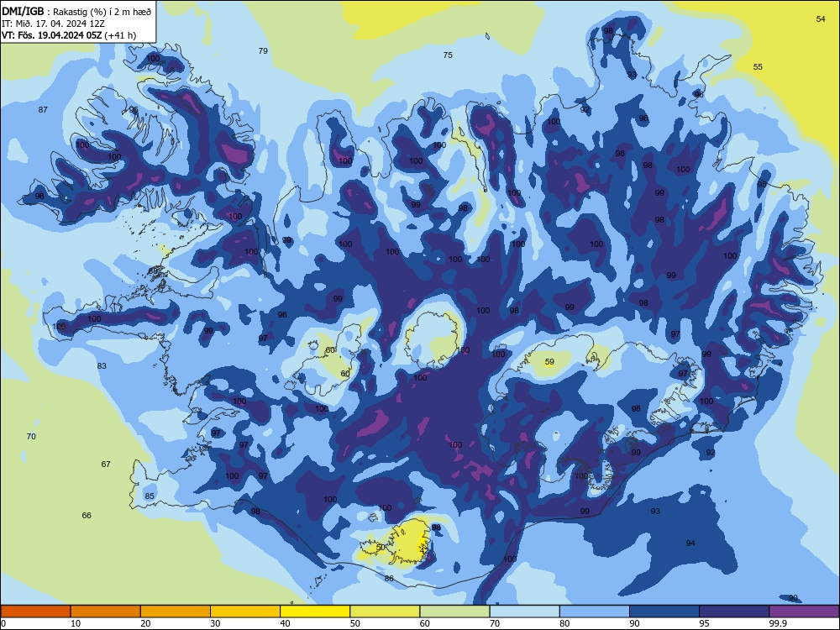Viewport: 840px width, 630px height.
Task: Pick the 20–30 legend color swatch
Action: coord(176,612)
